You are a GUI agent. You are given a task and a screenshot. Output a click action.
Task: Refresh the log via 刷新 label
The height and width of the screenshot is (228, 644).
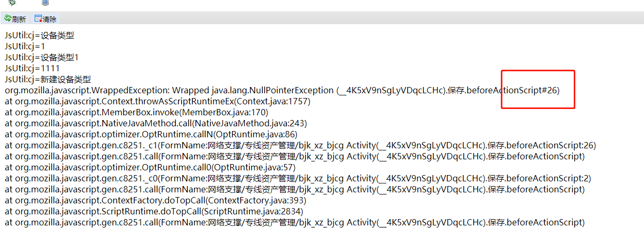[19, 19]
